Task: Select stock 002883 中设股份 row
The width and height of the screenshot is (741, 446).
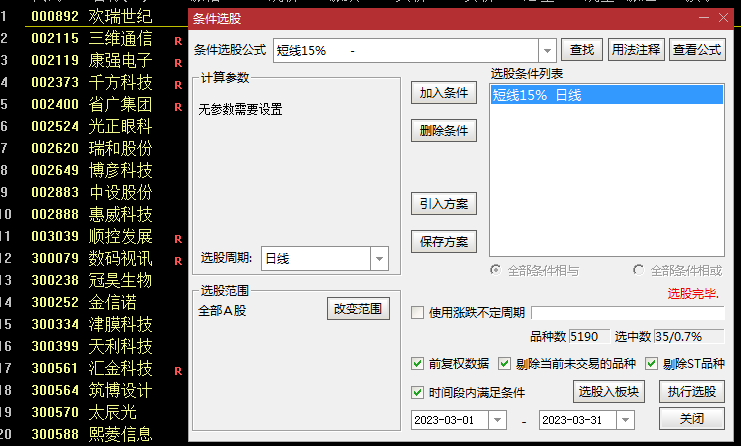Action: [92, 192]
